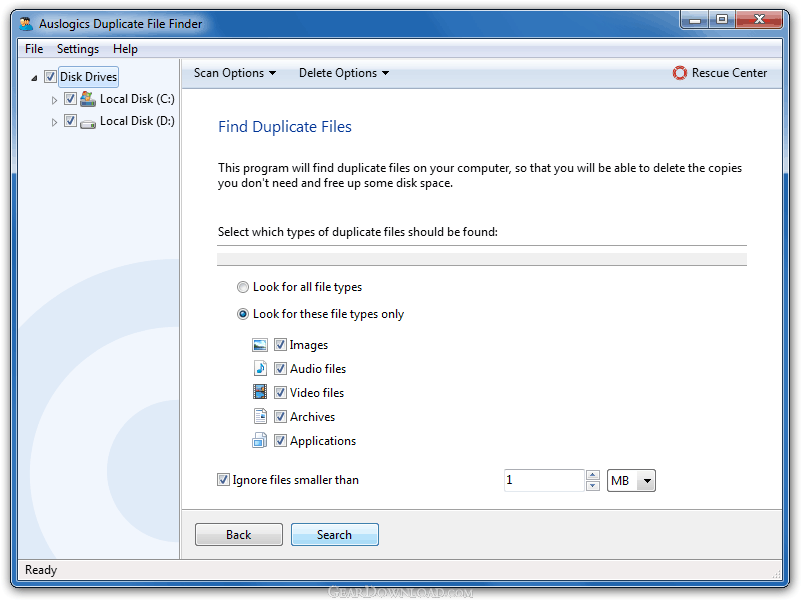This screenshot has width=802, height=601.
Task: Open the Delete Options dropdown
Action: pyautogui.click(x=344, y=73)
